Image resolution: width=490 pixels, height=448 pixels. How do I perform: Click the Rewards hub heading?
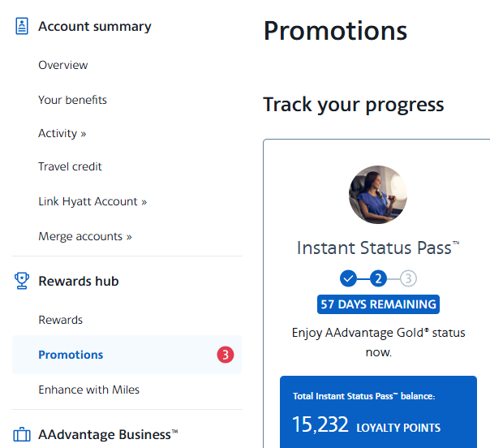(x=79, y=281)
